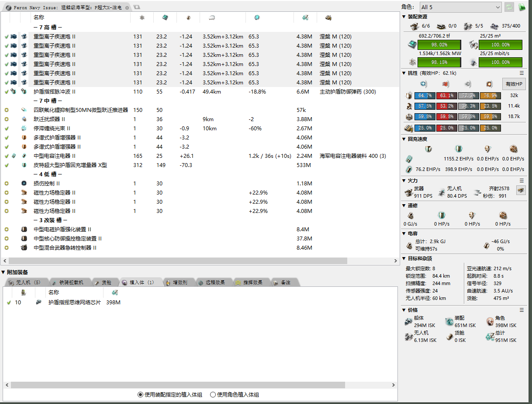532x404 pixels.
Task: Close the Ferox Navy Issue fit tab
Action: (127, 8)
